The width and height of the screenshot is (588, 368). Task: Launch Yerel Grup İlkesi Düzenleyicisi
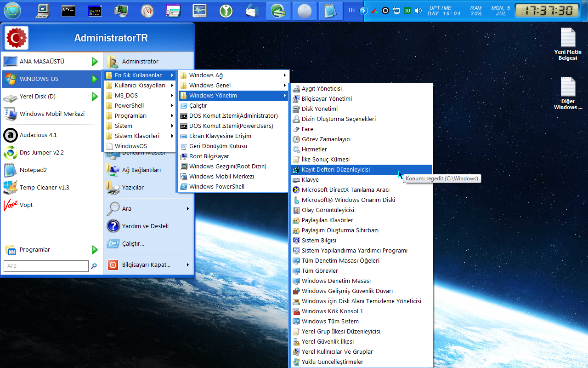(x=361, y=332)
